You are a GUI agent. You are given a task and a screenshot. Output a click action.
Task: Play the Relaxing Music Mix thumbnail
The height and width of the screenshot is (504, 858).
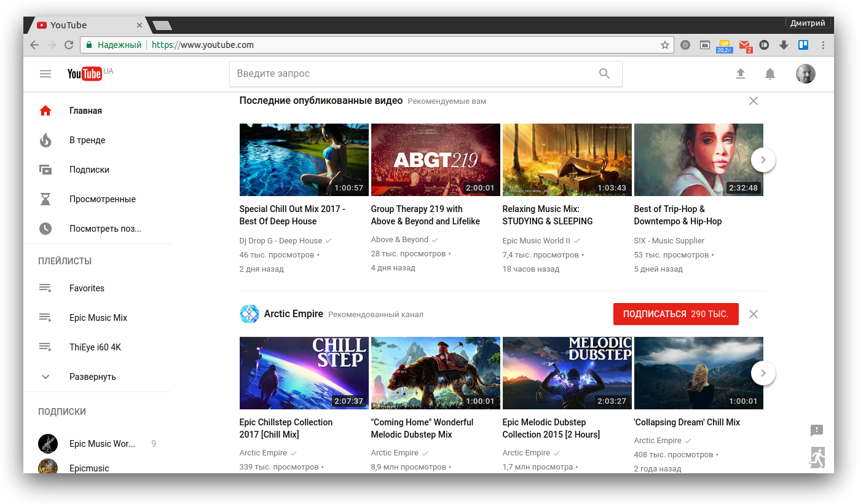[x=567, y=160]
